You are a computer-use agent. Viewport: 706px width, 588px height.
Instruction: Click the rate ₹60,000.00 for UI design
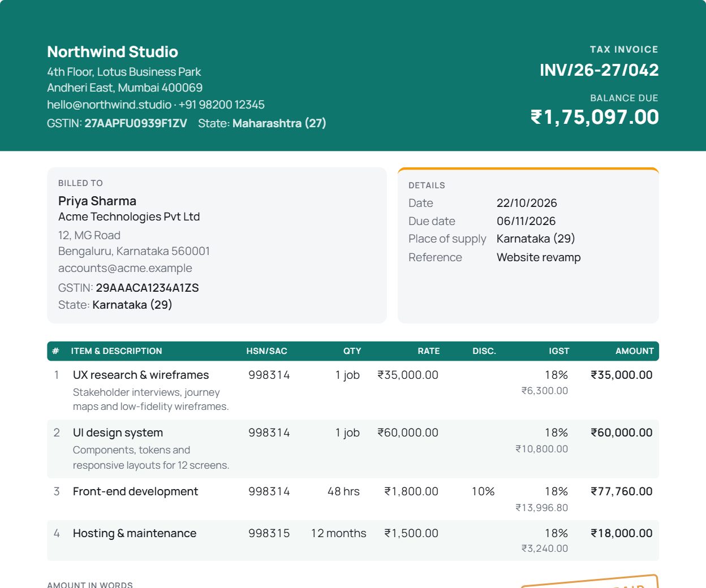[x=408, y=433]
